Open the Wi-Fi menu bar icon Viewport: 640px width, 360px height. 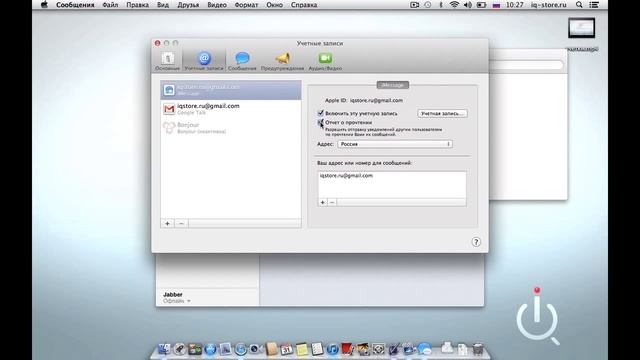click(454, 5)
